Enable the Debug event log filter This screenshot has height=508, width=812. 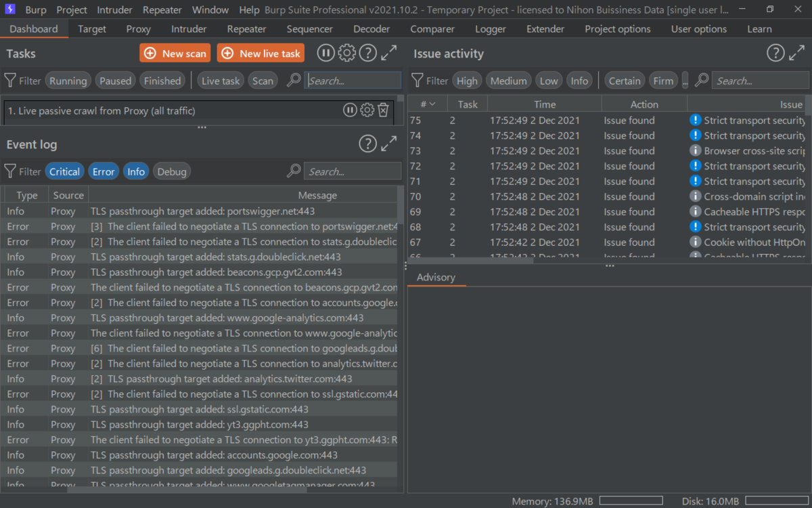(172, 171)
